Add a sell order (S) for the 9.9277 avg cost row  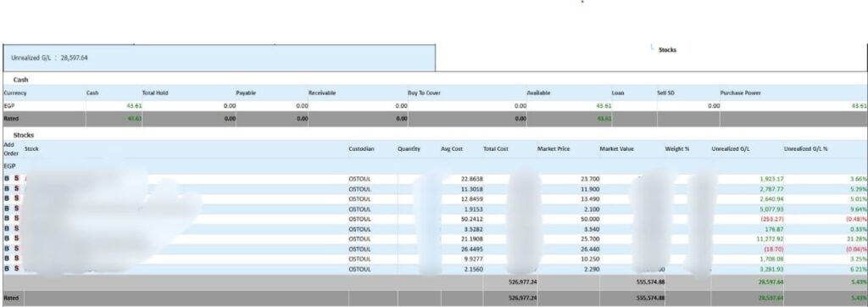tap(16, 258)
